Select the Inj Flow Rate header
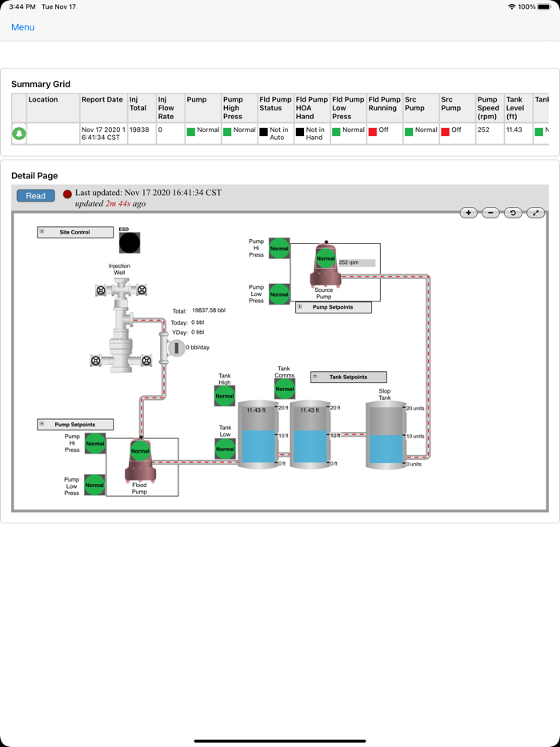The width and height of the screenshot is (560, 747). pos(170,108)
